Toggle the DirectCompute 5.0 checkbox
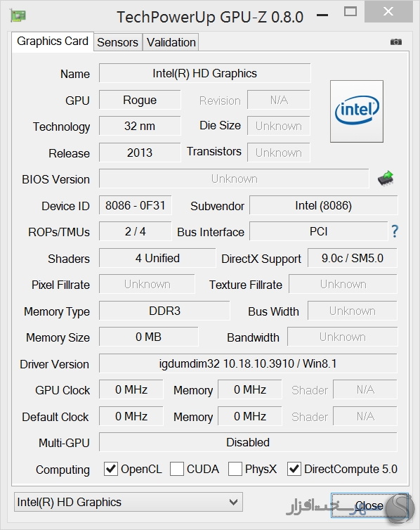This screenshot has width=420, height=530. coord(294,469)
